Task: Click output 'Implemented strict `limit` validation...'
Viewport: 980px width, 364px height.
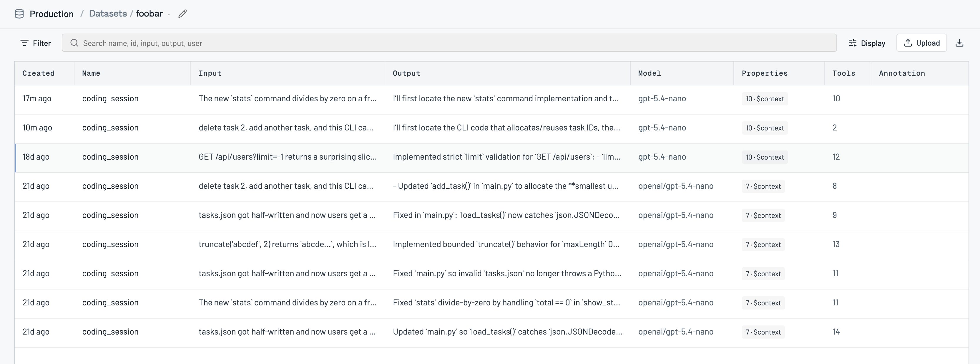Action: [507, 157]
